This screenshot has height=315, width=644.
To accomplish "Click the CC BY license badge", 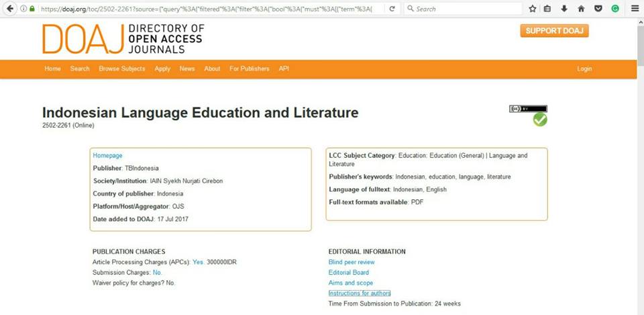I will pyautogui.click(x=528, y=109).
